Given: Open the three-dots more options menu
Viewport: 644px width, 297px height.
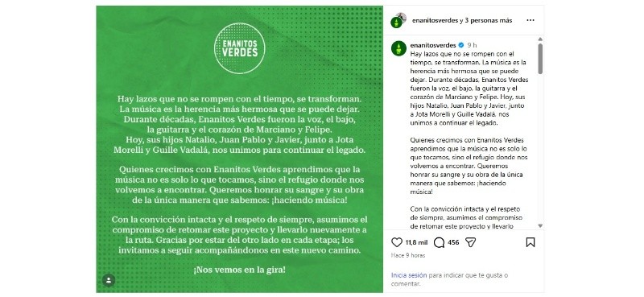Looking at the screenshot, I should point(530,20).
